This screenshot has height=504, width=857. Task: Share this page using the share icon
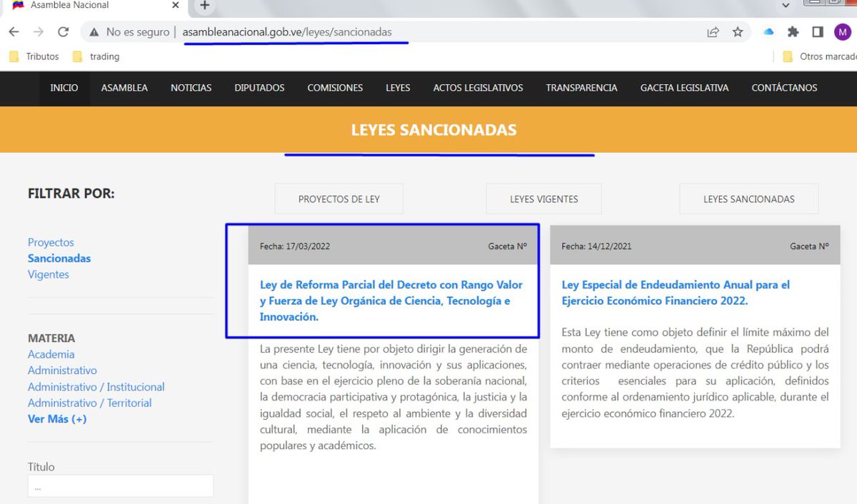713,32
